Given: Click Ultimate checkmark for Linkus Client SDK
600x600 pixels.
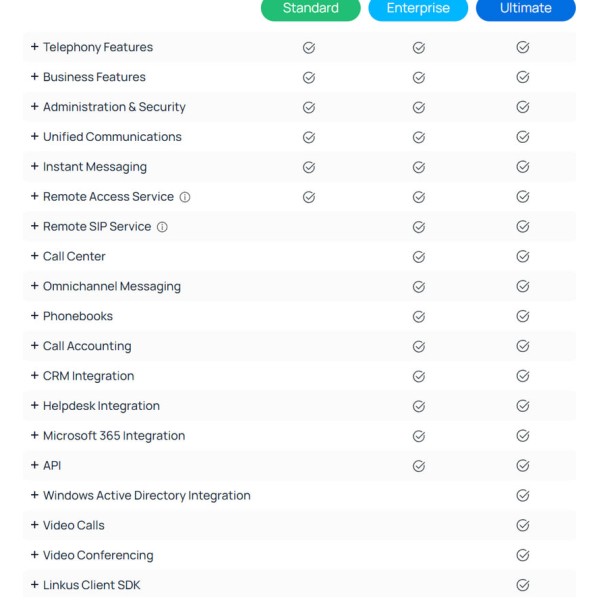Looking at the screenshot, I should tap(523, 585).
